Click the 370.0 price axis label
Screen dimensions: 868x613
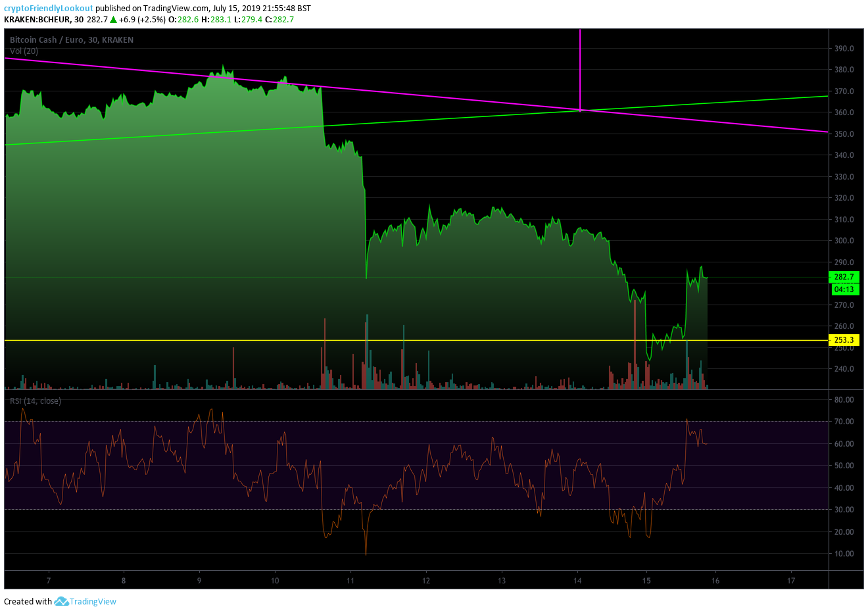coord(844,91)
